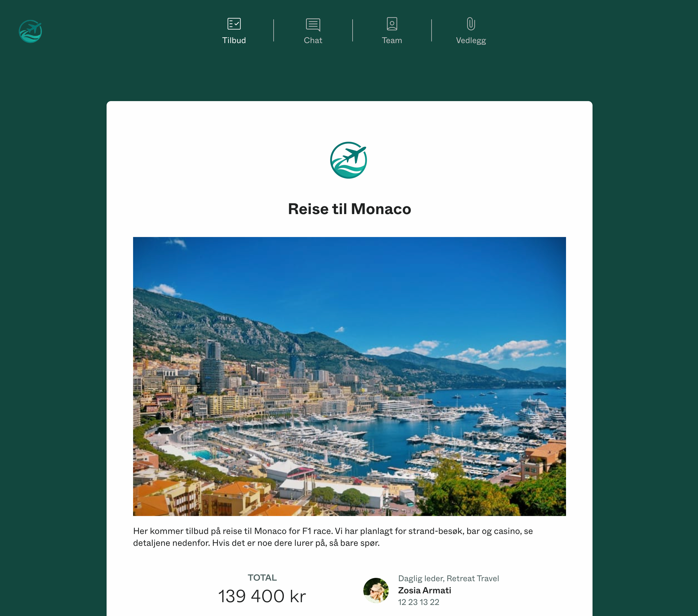The image size is (698, 616).
Task: Switch to the Tilbud tab label
Action: [x=234, y=40]
